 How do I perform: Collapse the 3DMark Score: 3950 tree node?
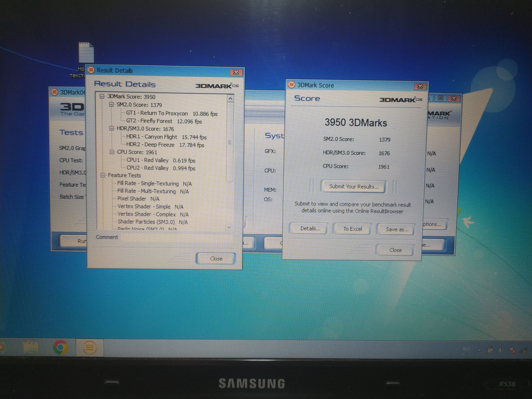click(102, 96)
